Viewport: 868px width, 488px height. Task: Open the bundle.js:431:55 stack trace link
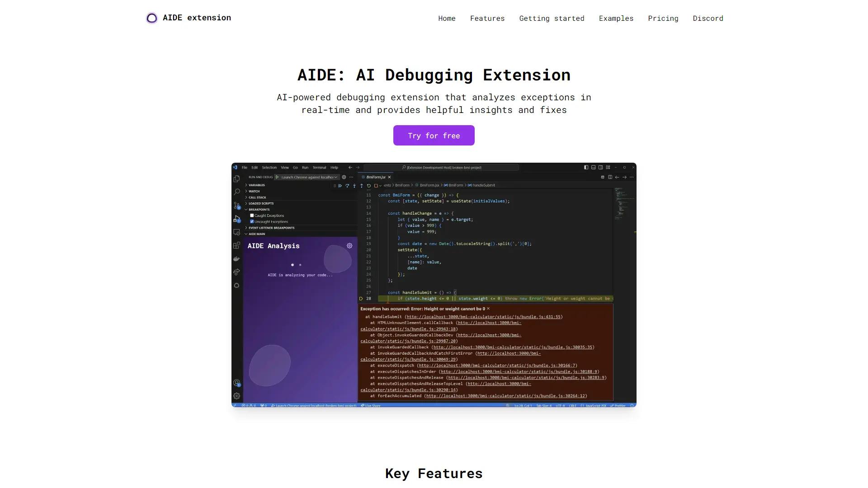[483, 317]
